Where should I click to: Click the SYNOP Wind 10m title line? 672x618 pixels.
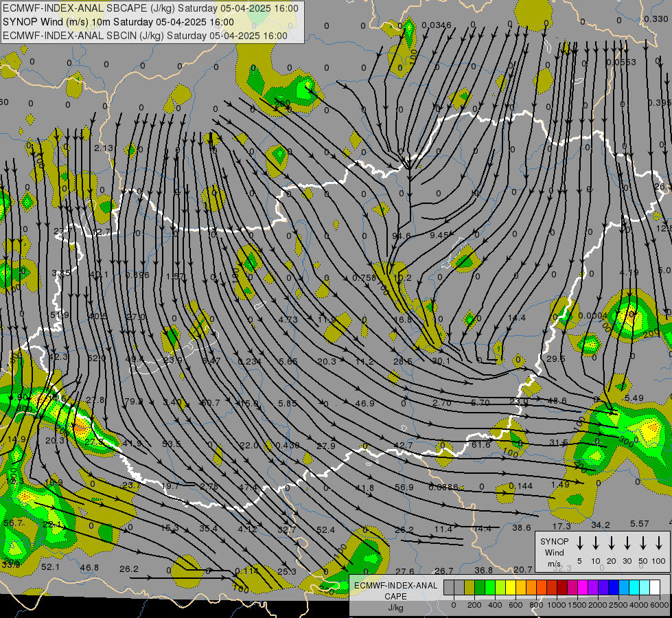[x=118, y=22]
